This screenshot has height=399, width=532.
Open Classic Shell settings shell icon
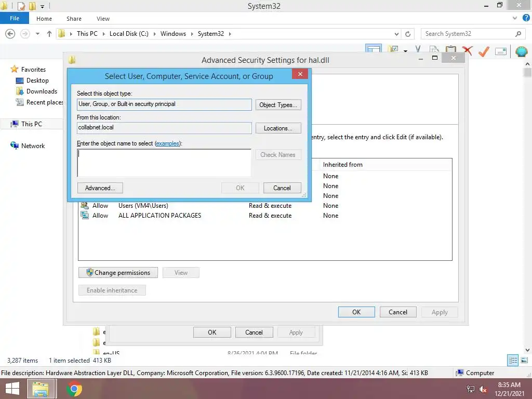(x=522, y=51)
